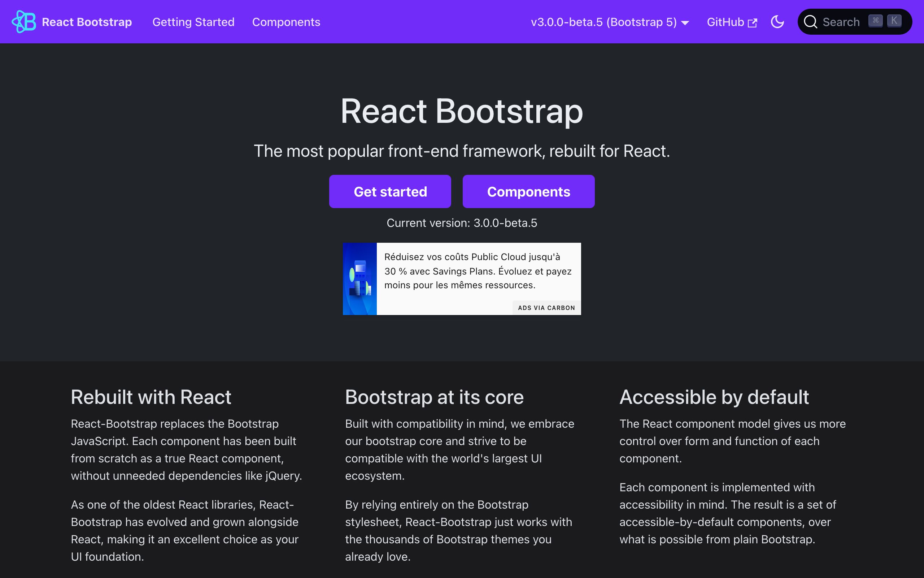924x578 pixels.
Task: Click the Carbon ad blue thumbnail image
Action: [x=359, y=279]
